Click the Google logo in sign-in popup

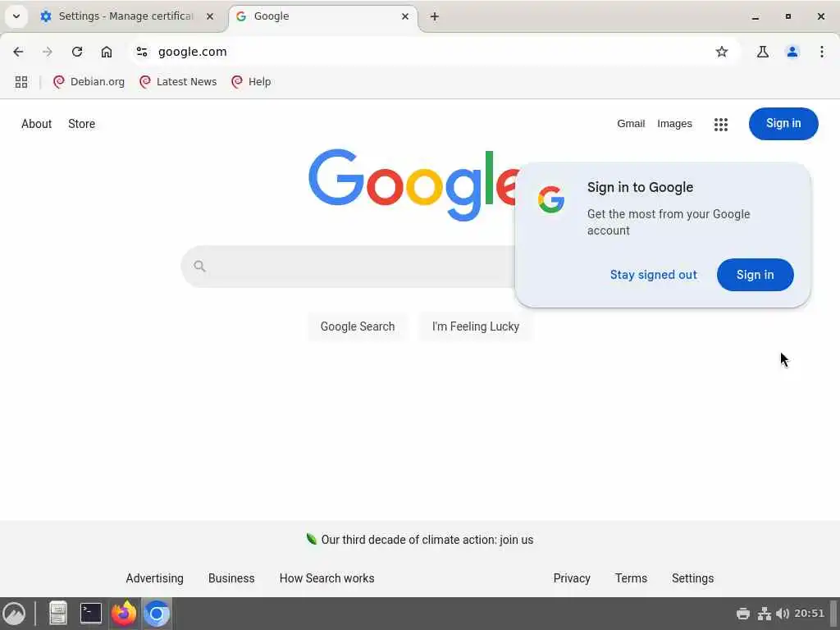551,200
